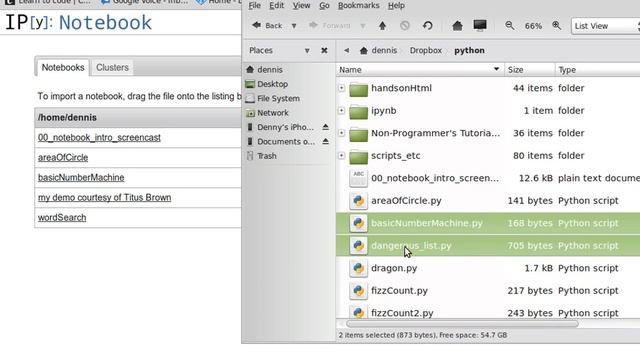Eject the Documents volume
The height and width of the screenshot is (360, 640).
pyautogui.click(x=325, y=141)
